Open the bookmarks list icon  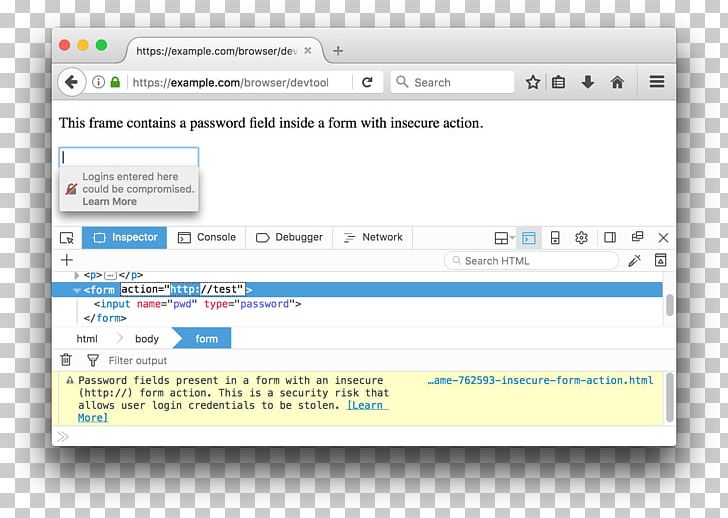558,82
